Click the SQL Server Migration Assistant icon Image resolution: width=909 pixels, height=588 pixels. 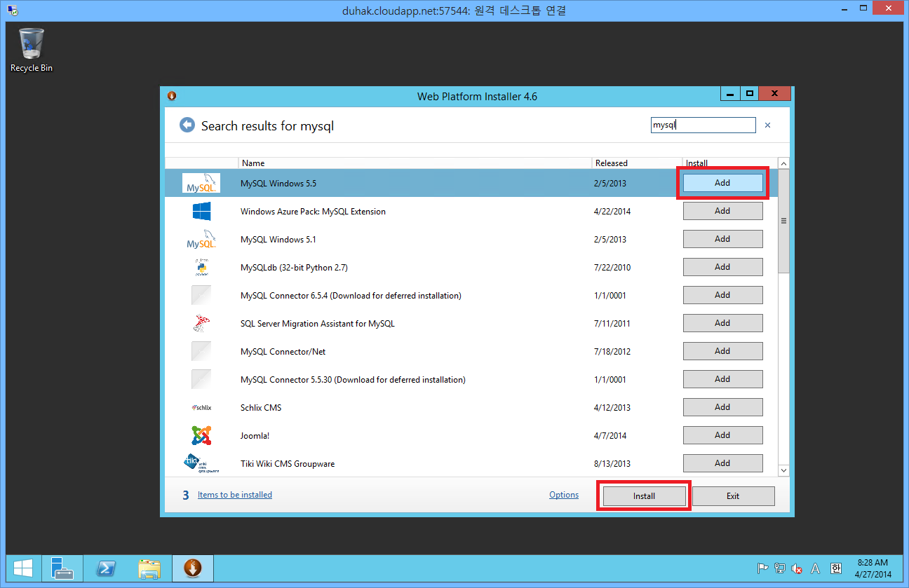tap(201, 323)
